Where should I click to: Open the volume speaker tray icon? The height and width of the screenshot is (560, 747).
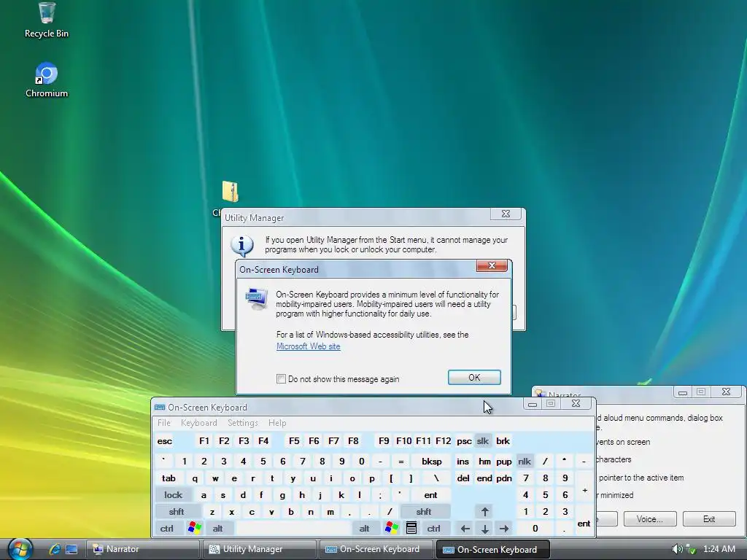coord(677,549)
